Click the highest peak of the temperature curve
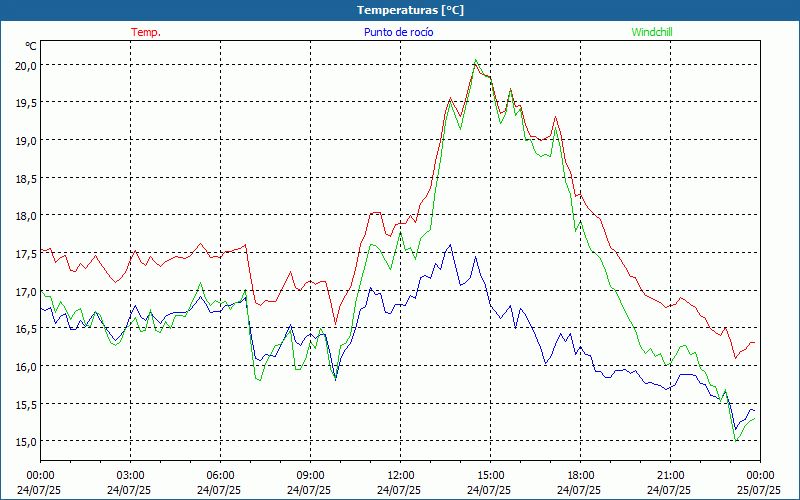The width and height of the screenshot is (800, 500). (476, 63)
